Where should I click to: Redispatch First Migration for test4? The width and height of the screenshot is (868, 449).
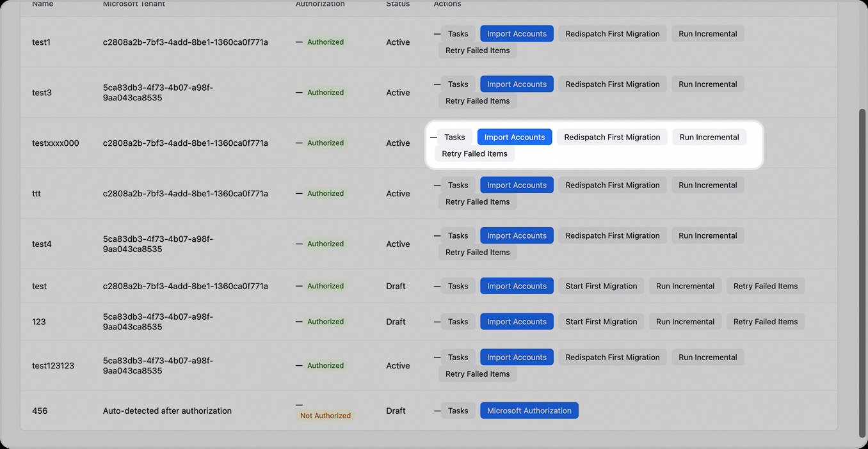pyautogui.click(x=612, y=236)
